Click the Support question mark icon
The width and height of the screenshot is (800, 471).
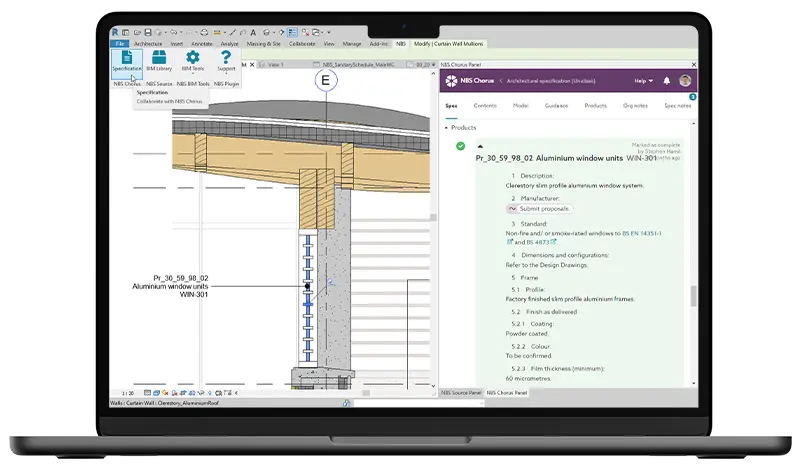tap(226, 57)
